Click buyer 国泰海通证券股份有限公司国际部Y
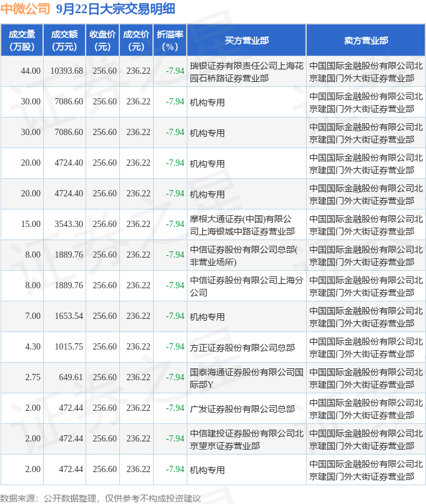This screenshot has height=504, width=426. click(x=247, y=378)
